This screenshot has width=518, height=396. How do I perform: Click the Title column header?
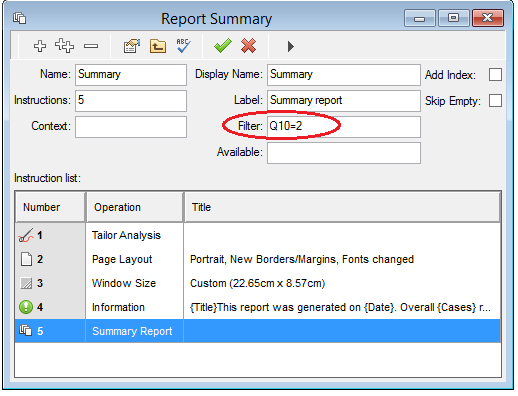342,207
